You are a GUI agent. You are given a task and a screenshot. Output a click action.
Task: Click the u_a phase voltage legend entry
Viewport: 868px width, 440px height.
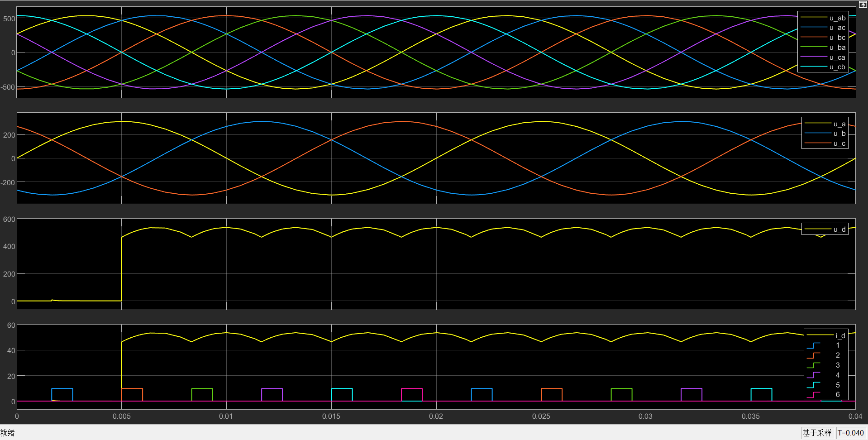tap(825, 124)
